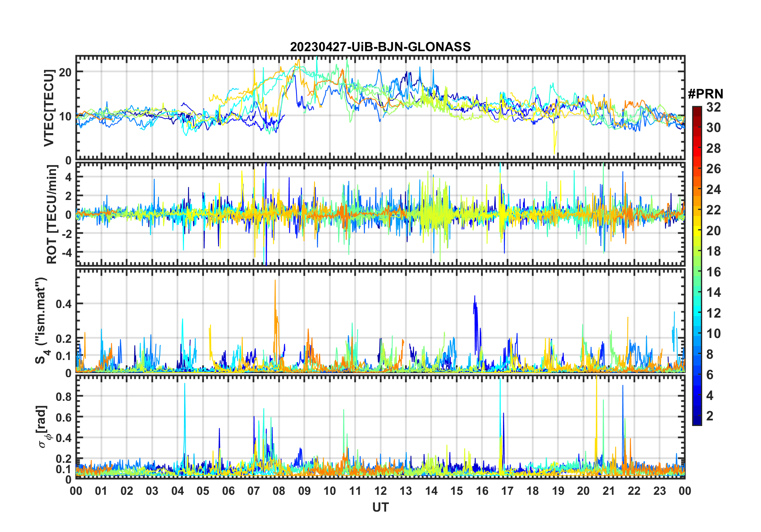Click the colorbar tick label 16
The image size is (761, 532).
(x=713, y=272)
